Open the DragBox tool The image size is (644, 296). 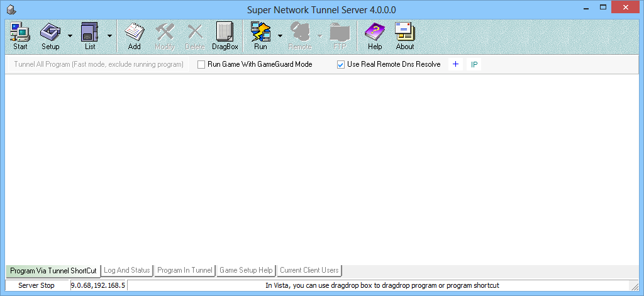coord(225,36)
